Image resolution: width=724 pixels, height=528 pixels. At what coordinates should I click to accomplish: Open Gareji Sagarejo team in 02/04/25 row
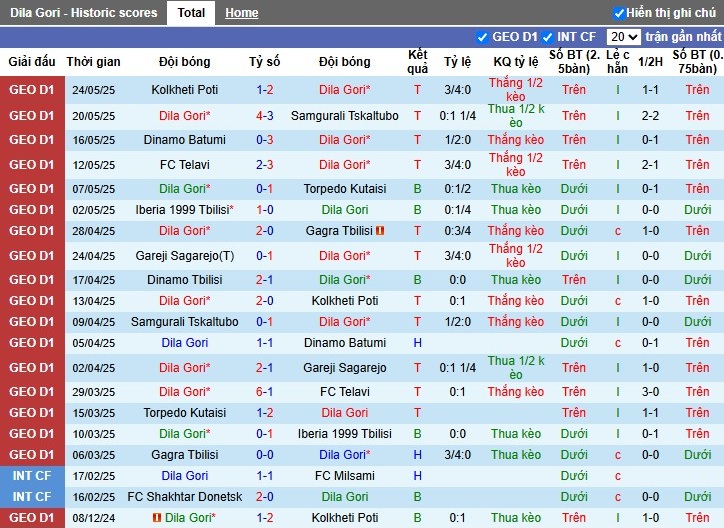(x=345, y=367)
